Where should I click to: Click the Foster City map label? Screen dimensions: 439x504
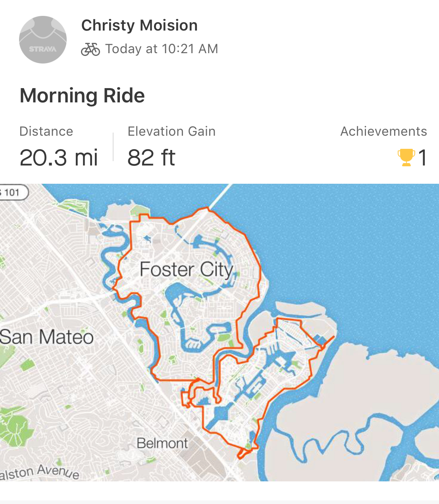[187, 270]
